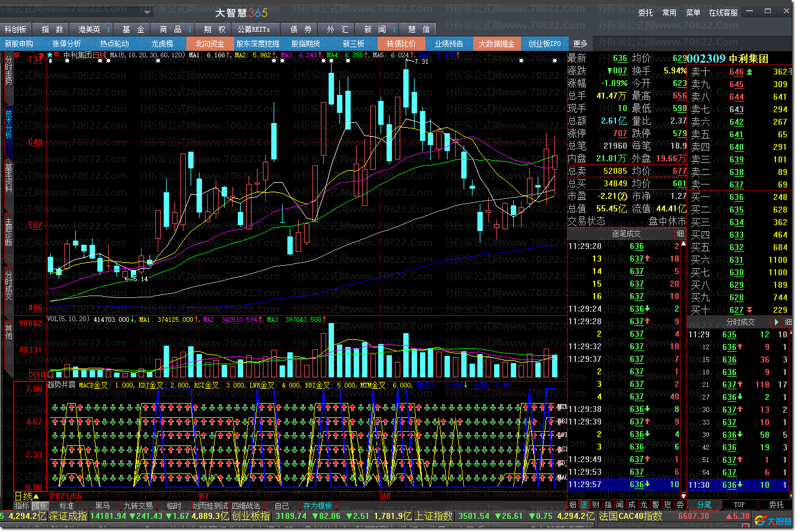Screen dimensions: 797x532
Task: Select the 龙 info tab
Action: click(x=643, y=505)
